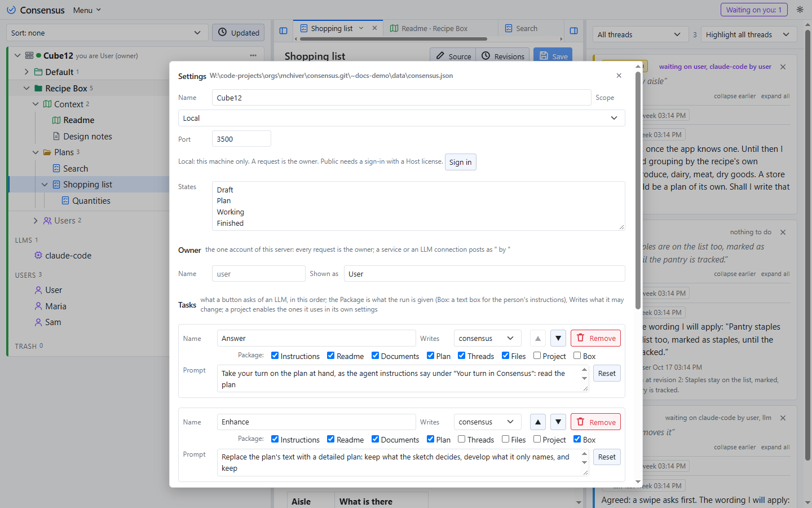This screenshot has width=812, height=508.
Task: Click the Sign in button
Action: 461,162
